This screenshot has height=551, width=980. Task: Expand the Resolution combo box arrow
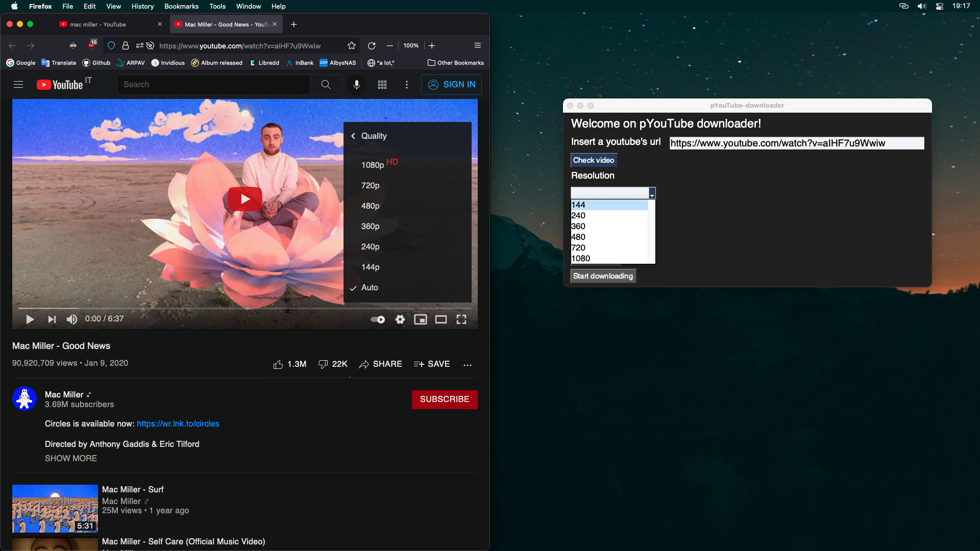652,193
